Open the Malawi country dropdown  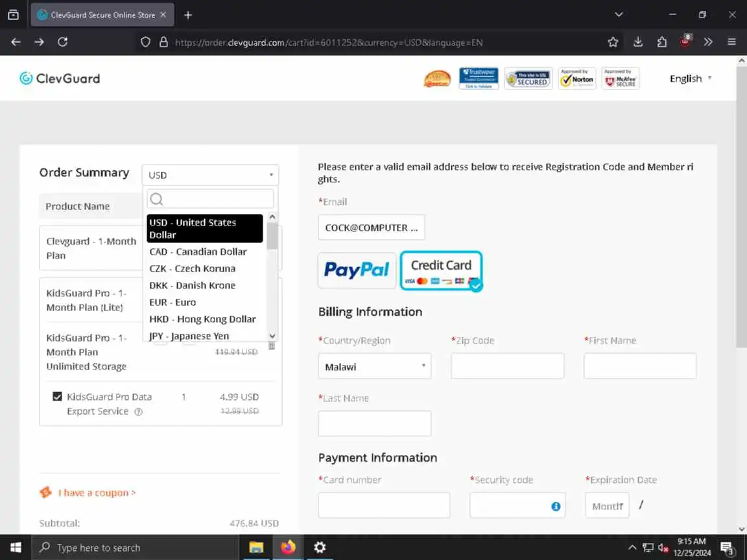(374, 366)
